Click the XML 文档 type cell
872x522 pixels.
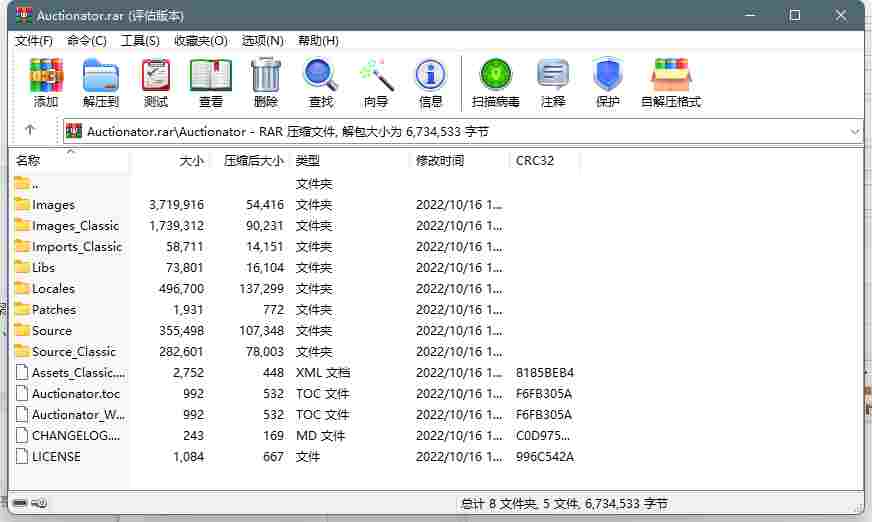[x=323, y=372]
